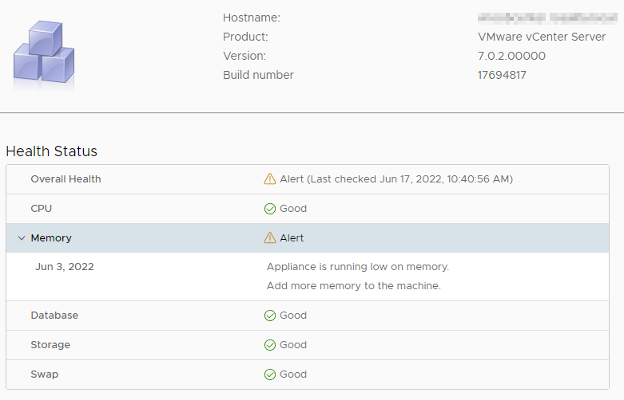
Task: Click the 'Add more memory to the machine' text
Action: point(354,286)
